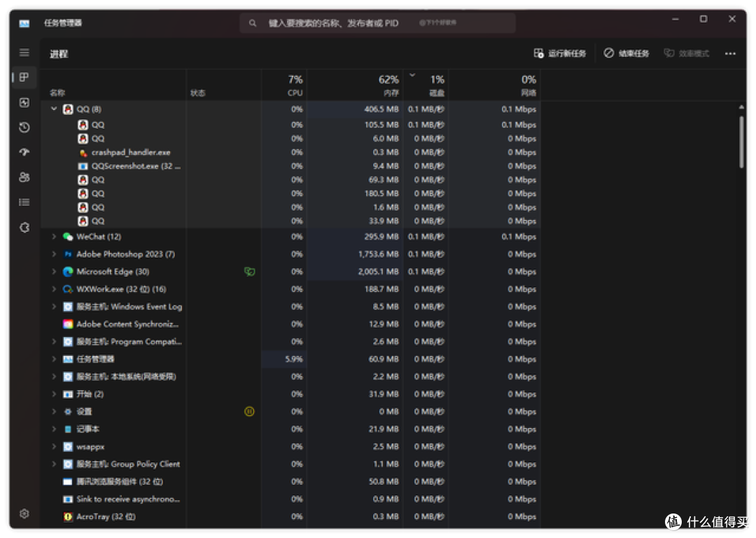Expand the WeChat (12) process group
756x538 pixels.
54,237
